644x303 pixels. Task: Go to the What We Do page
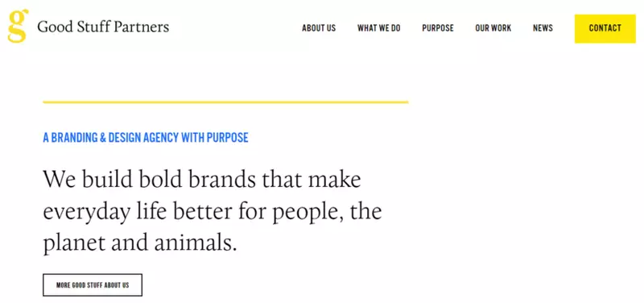pyautogui.click(x=378, y=28)
